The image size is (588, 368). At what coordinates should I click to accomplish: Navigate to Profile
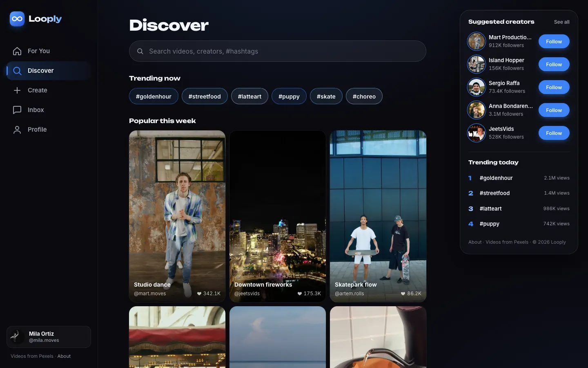pyautogui.click(x=49, y=130)
